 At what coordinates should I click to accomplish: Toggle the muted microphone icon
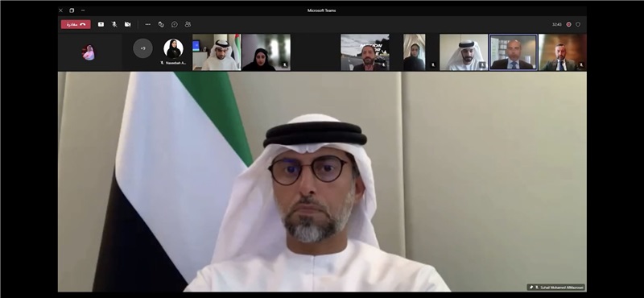pyautogui.click(x=114, y=24)
